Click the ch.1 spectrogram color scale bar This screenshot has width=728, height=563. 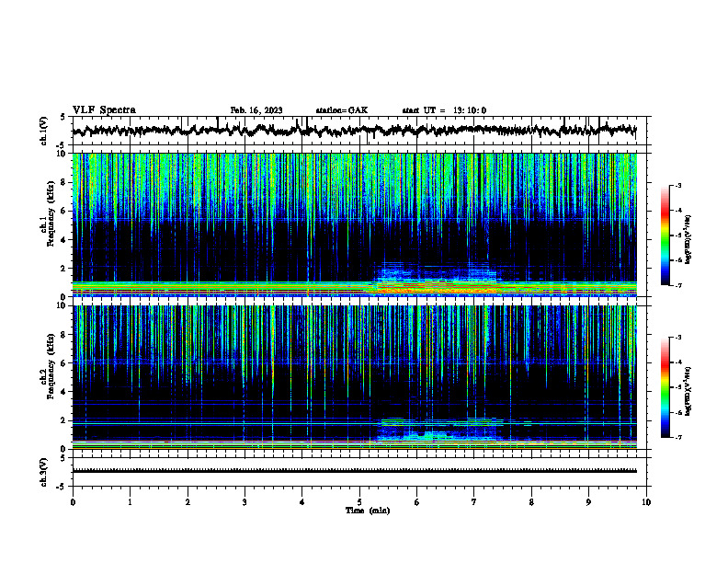pos(665,236)
